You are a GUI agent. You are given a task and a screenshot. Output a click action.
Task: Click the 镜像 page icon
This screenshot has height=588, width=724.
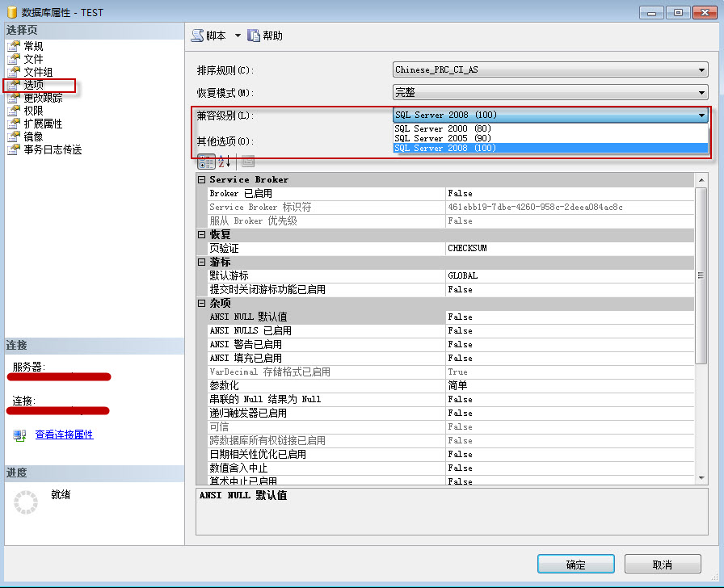pos(15,136)
